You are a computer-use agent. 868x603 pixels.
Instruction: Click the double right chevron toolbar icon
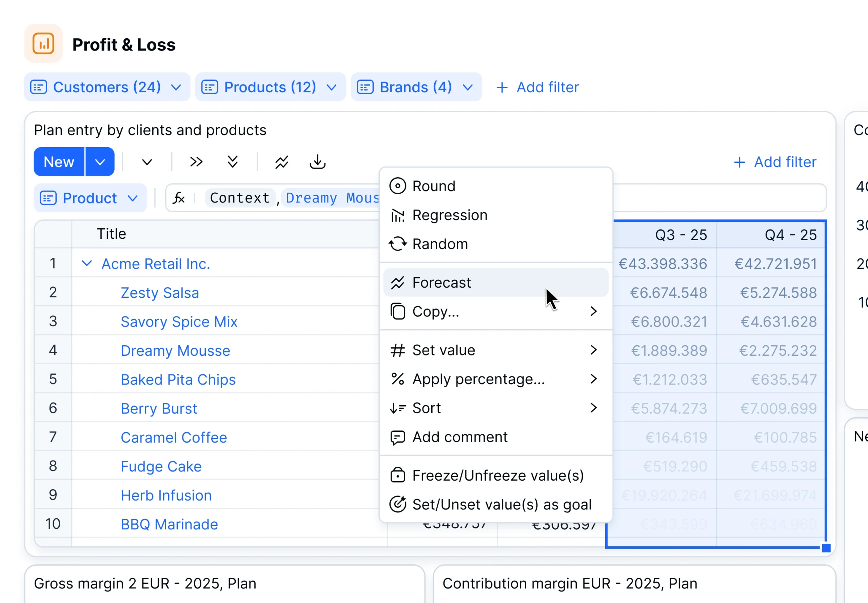click(x=196, y=162)
